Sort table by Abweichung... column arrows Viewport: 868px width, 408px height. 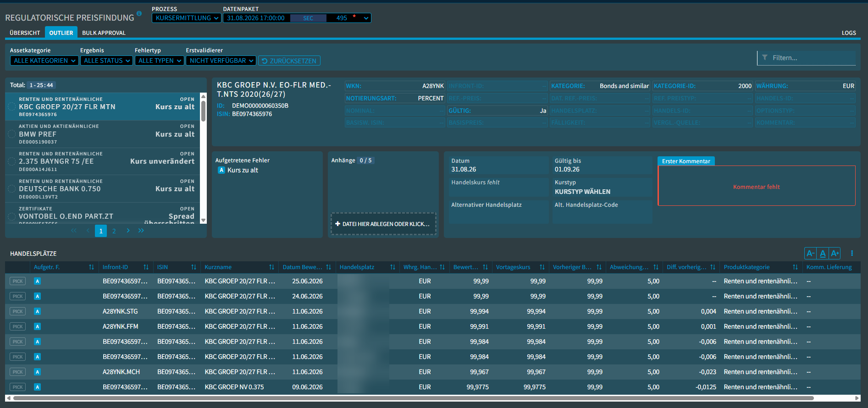pos(656,267)
